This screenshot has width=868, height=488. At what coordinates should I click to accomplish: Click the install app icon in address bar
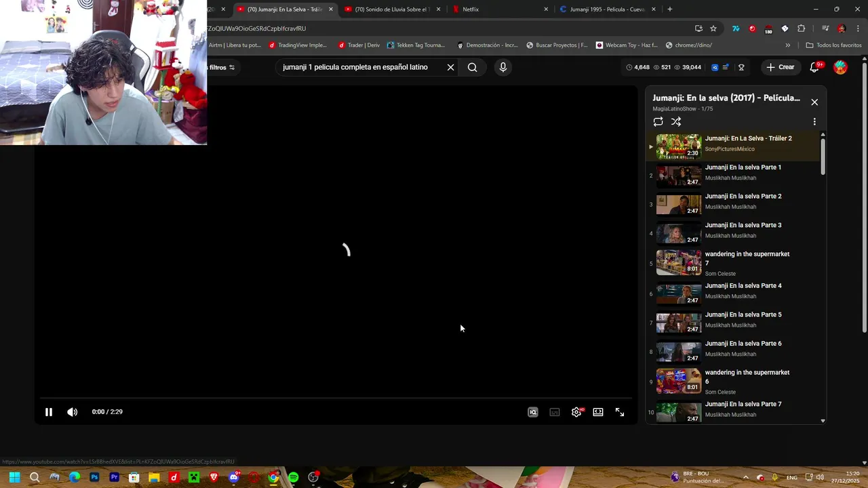[698, 28]
